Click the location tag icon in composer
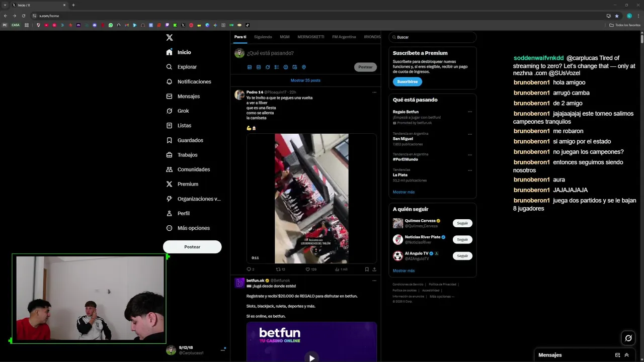The height and width of the screenshot is (362, 644). 304,67
